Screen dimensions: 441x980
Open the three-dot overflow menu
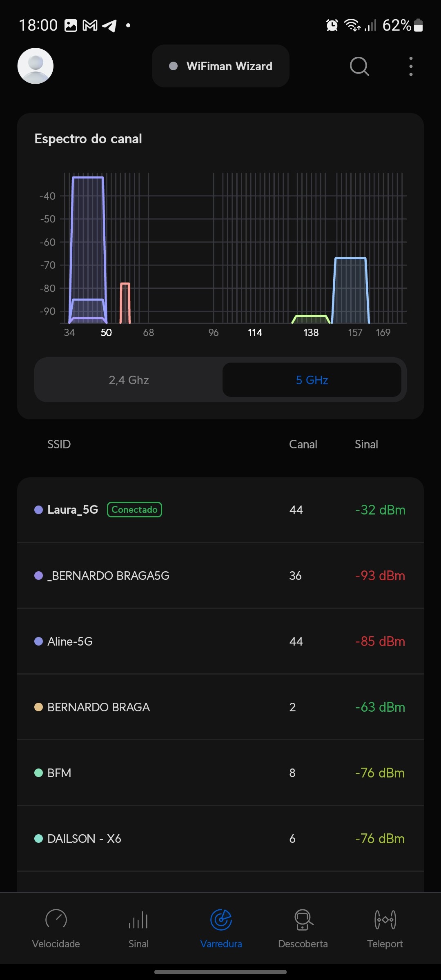pos(411,66)
